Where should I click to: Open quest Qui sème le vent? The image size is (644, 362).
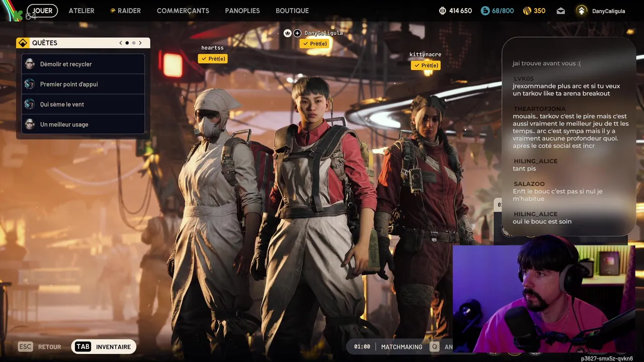[84, 104]
